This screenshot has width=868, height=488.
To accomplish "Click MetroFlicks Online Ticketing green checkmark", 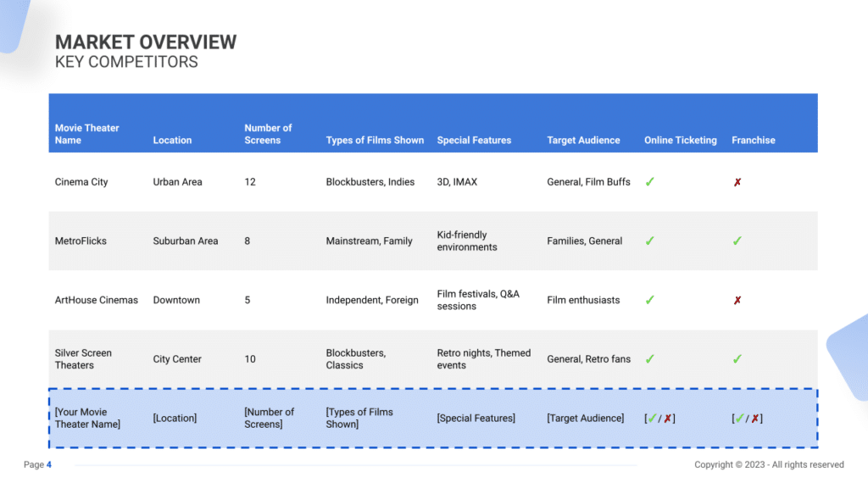I will (x=650, y=241).
